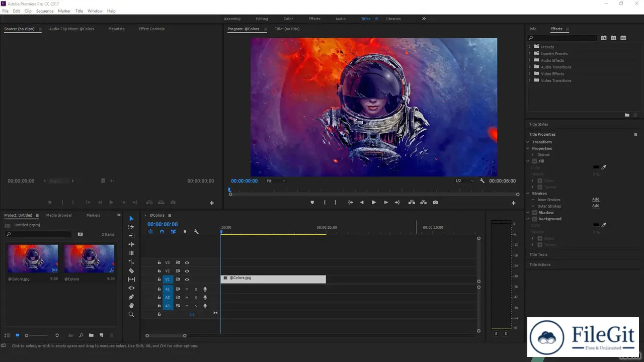This screenshot has height=362, width=644.
Task: Expand Audio Effects folder
Action: point(530,60)
